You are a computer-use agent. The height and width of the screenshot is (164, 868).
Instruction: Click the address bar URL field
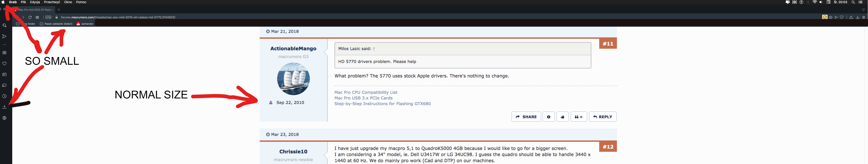[118, 17]
